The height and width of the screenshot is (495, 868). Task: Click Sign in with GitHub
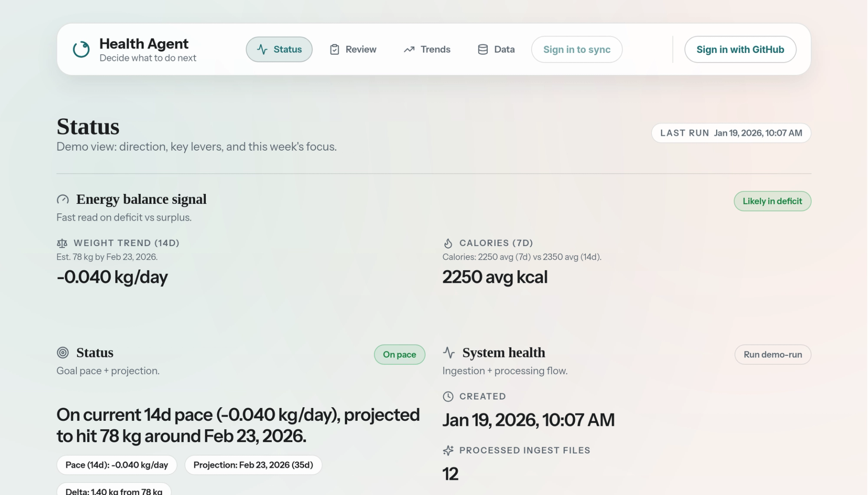click(740, 49)
